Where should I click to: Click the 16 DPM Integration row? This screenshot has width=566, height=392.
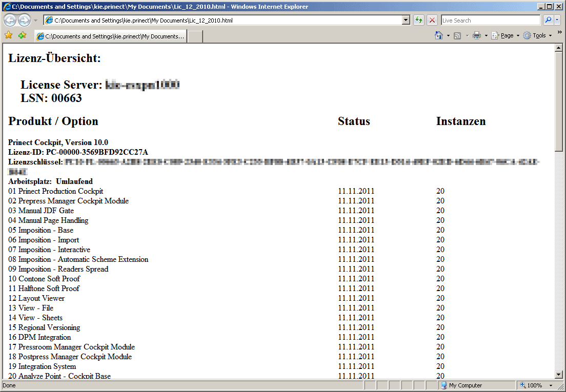[x=39, y=337]
